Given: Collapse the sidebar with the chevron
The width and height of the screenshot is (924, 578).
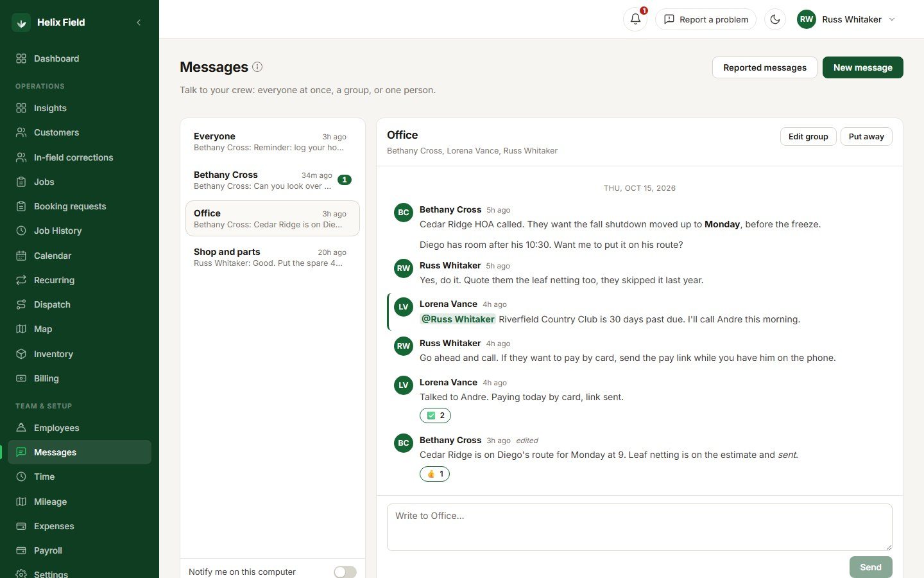Looking at the screenshot, I should click(x=139, y=22).
